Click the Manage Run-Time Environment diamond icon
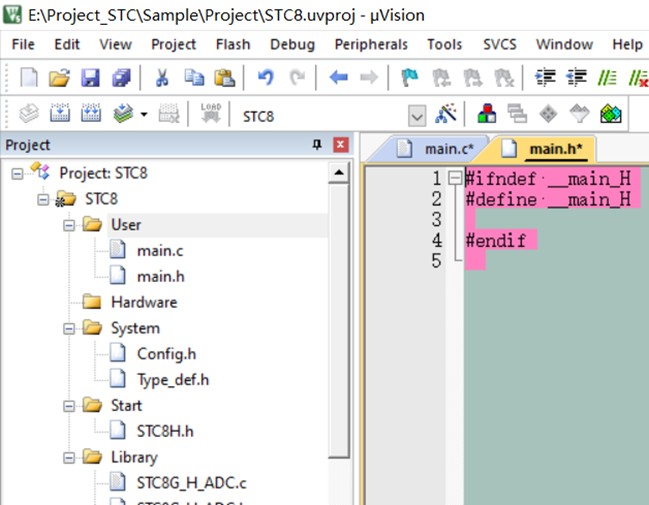 click(548, 114)
